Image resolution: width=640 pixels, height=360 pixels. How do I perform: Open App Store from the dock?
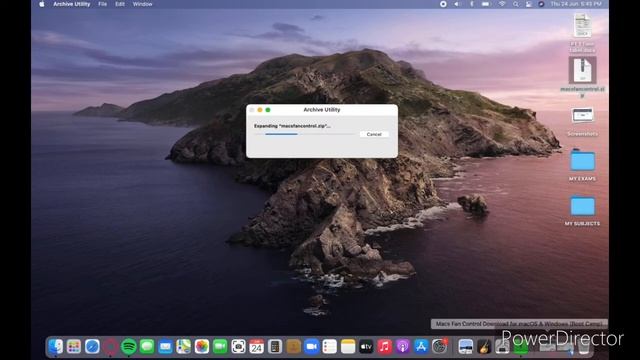(421, 347)
